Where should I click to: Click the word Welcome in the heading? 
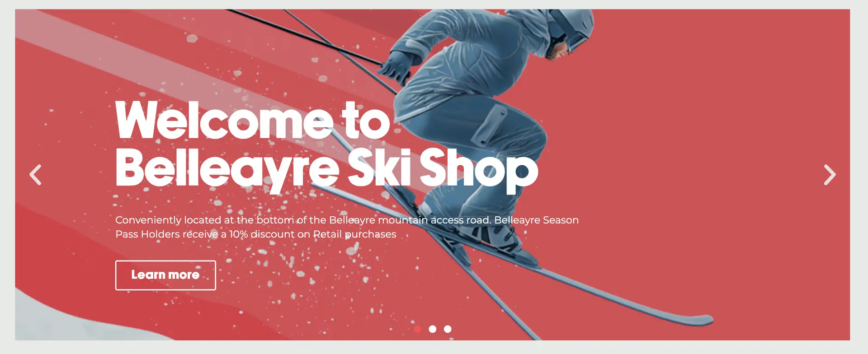pyautogui.click(x=224, y=120)
